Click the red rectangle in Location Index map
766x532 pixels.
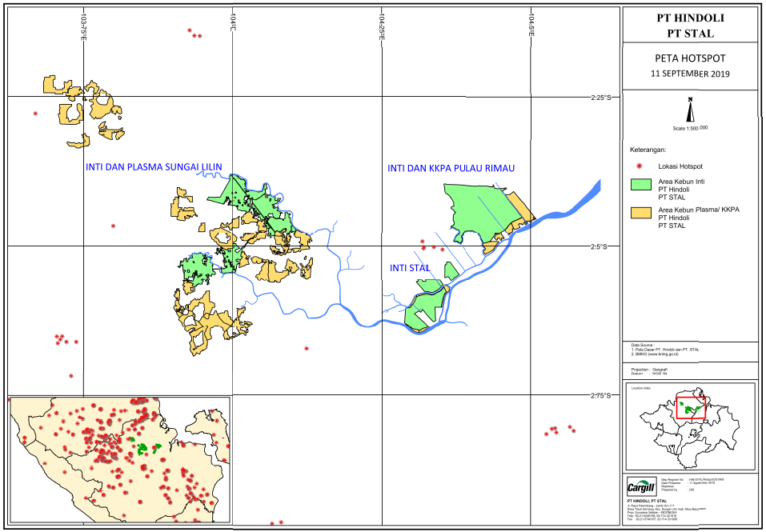pos(692,408)
